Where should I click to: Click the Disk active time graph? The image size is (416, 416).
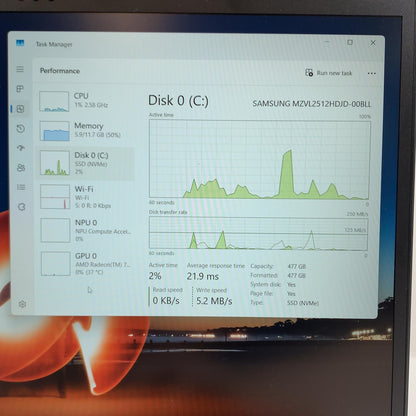[260, 159]
